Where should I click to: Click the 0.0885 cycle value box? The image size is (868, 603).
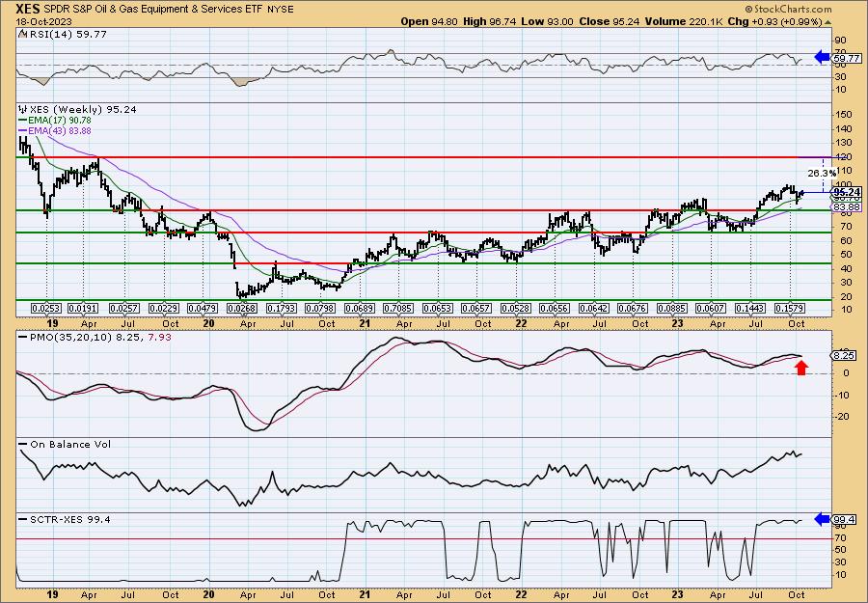672,308
